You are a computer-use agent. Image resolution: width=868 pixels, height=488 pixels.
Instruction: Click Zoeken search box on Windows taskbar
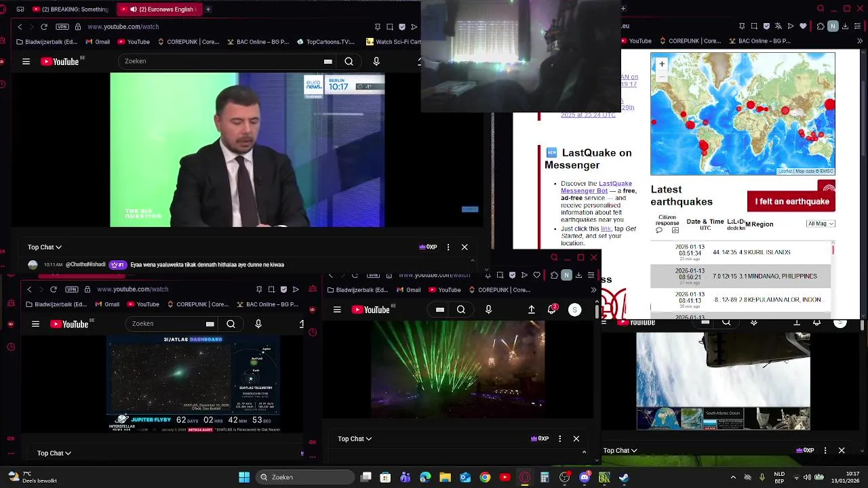pyautogui.click(x=305, y=477)
